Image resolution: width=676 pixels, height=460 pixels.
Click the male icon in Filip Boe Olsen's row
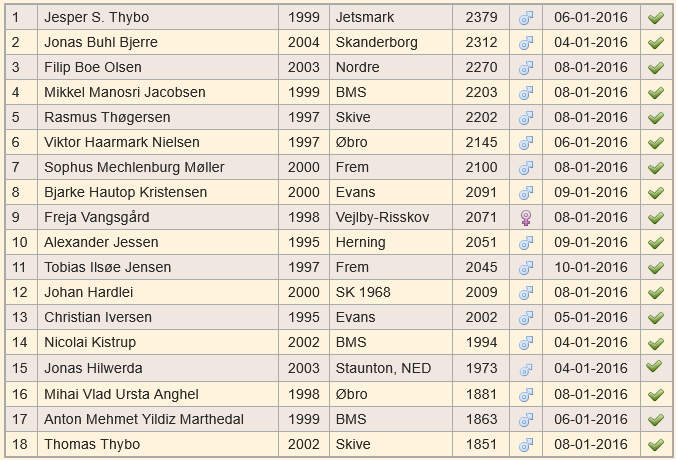(x=526, y=68)
